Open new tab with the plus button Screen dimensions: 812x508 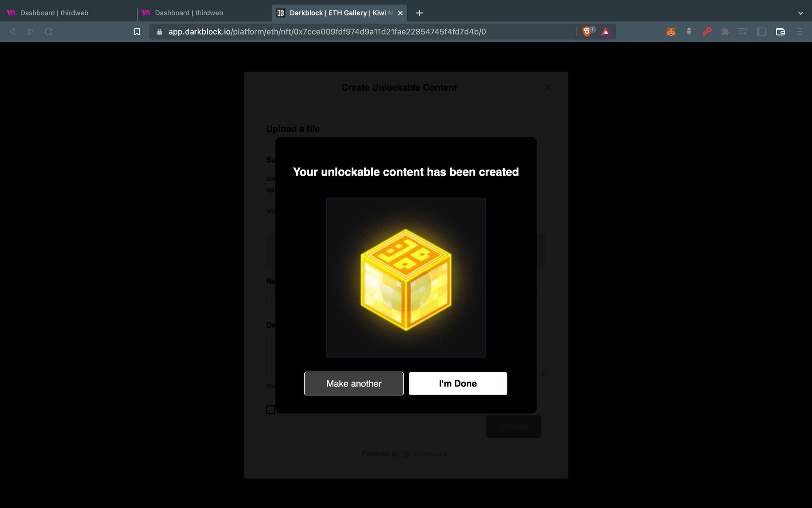click(x=420, y=13)
